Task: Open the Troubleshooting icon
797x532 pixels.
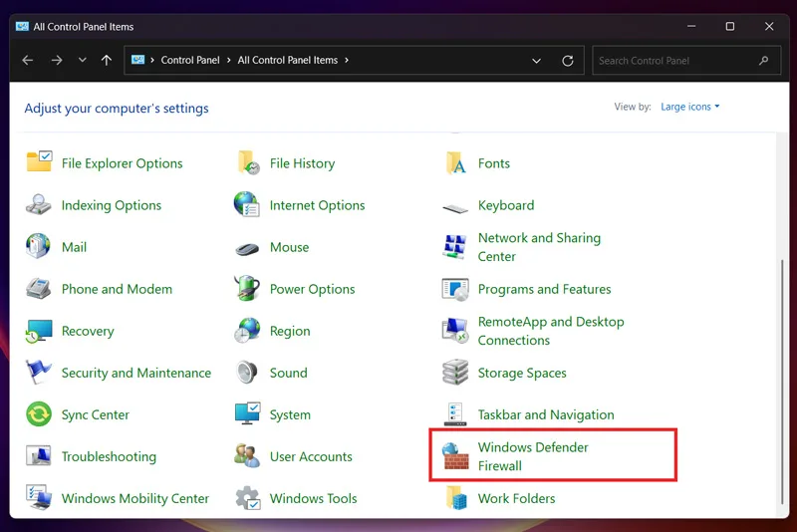Action: tap(39, 455)
